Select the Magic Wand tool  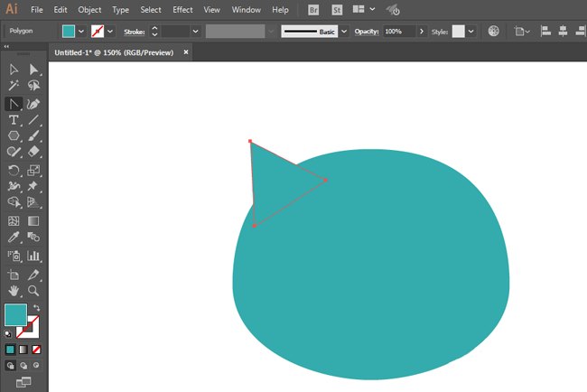14,86
